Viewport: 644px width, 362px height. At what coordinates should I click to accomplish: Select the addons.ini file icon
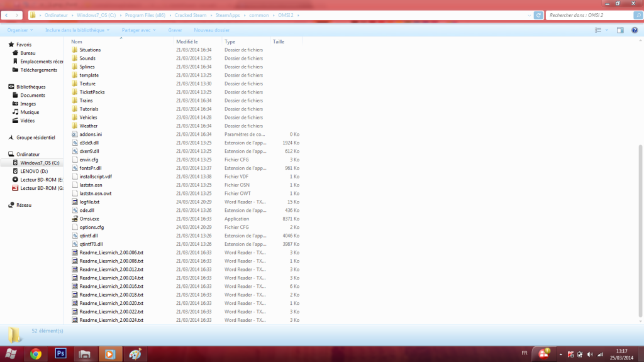pyautogui.click(x=75, y=134)
